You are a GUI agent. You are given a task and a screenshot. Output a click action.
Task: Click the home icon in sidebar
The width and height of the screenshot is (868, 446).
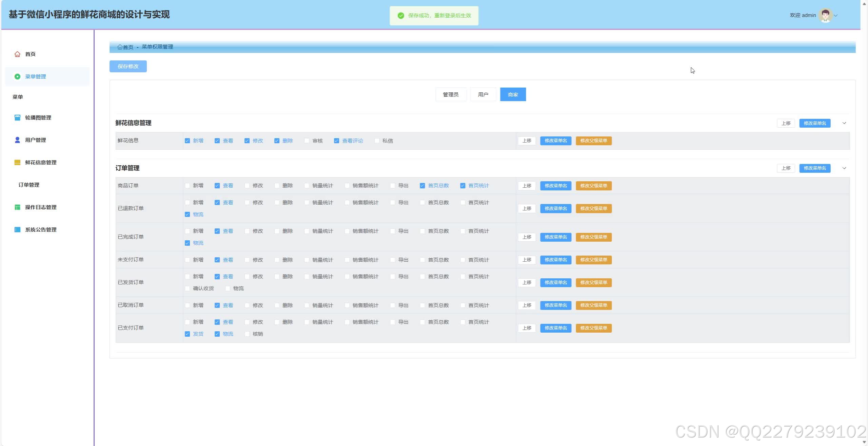[x=17, y=54]
